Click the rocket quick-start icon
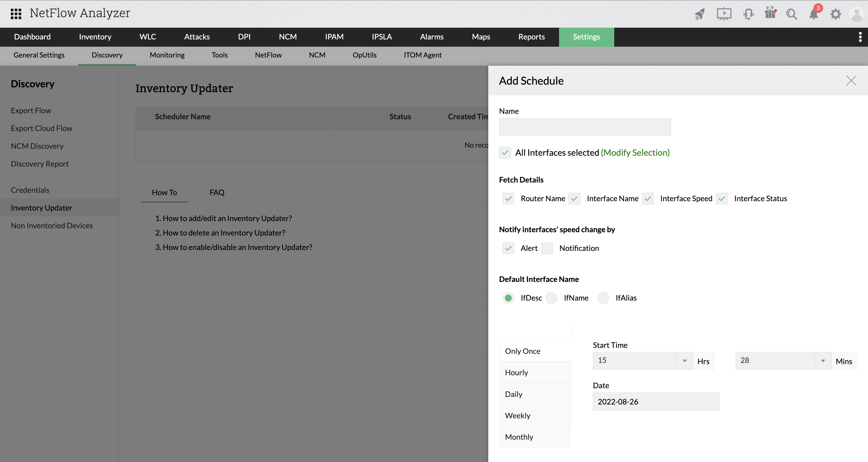This screenshot has height=462, width=868. pos(700,14)
